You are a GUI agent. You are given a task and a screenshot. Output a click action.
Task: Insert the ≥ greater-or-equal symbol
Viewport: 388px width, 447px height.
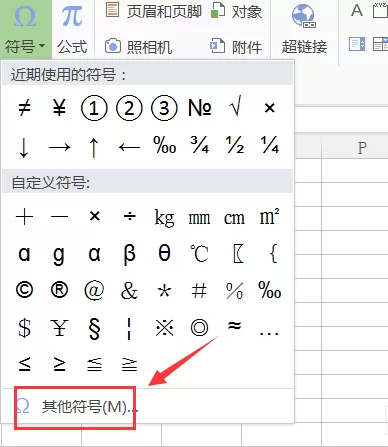pyautogui.click(x=59, y=364)
